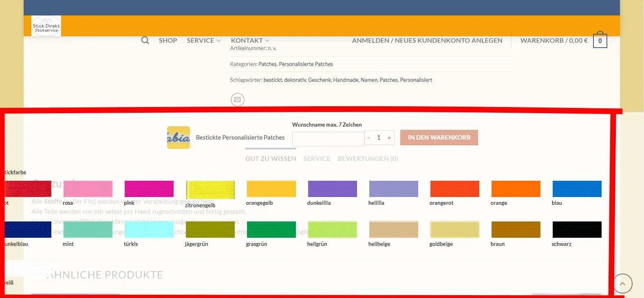Switch to the GUT ZU WISSEN tab
This screenshot has height=298, width=644.
tap(271, 158)
